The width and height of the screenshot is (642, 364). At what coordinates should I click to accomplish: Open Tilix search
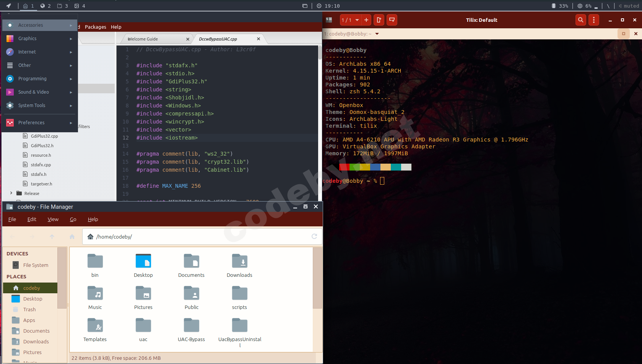pos(580,20)
